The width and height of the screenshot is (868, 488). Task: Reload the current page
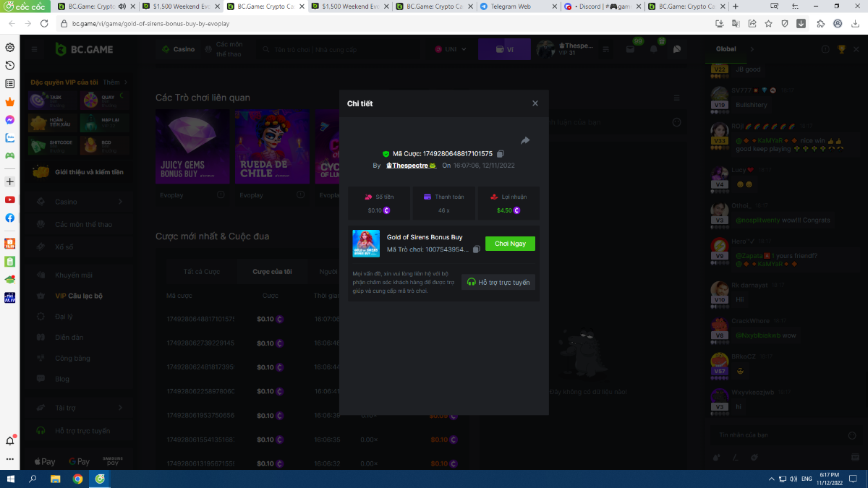pos(45,23)
